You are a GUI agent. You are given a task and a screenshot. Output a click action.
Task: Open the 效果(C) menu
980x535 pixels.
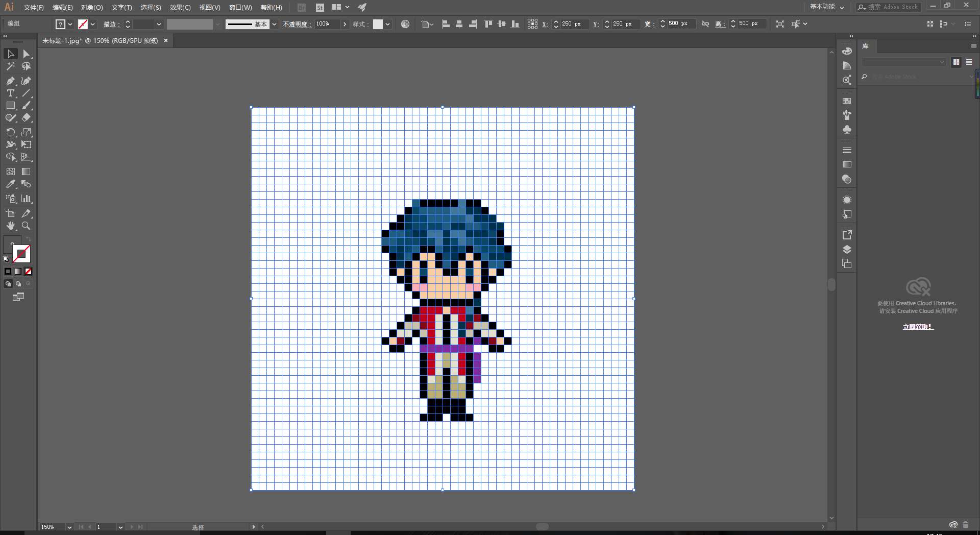tap(180, 8)
